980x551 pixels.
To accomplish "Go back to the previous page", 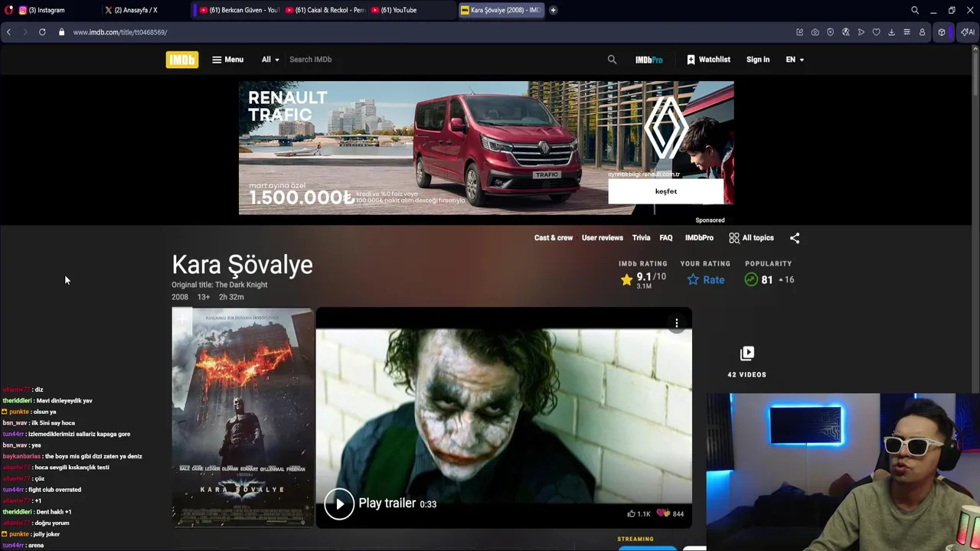I will coord(8,32).
